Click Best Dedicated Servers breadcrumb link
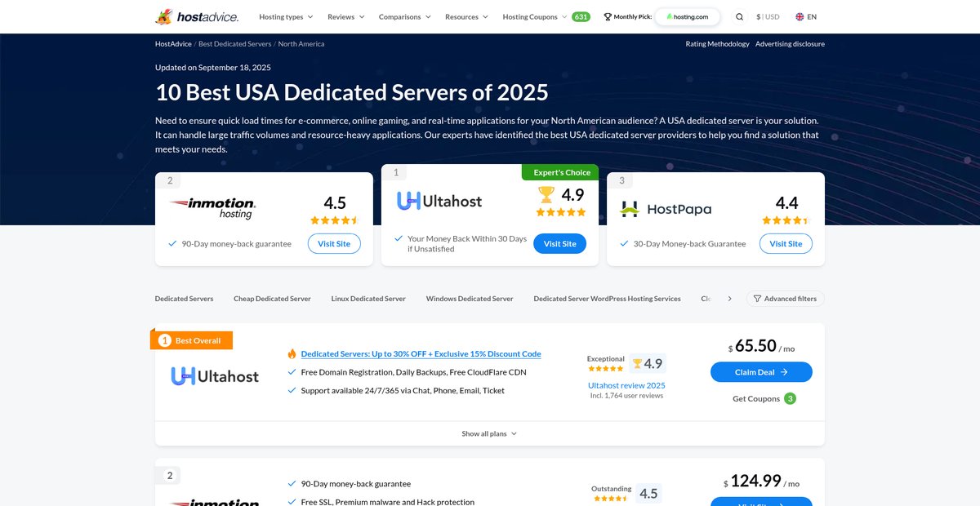This screenshot has height=506, width=980. tap(234, 43)
